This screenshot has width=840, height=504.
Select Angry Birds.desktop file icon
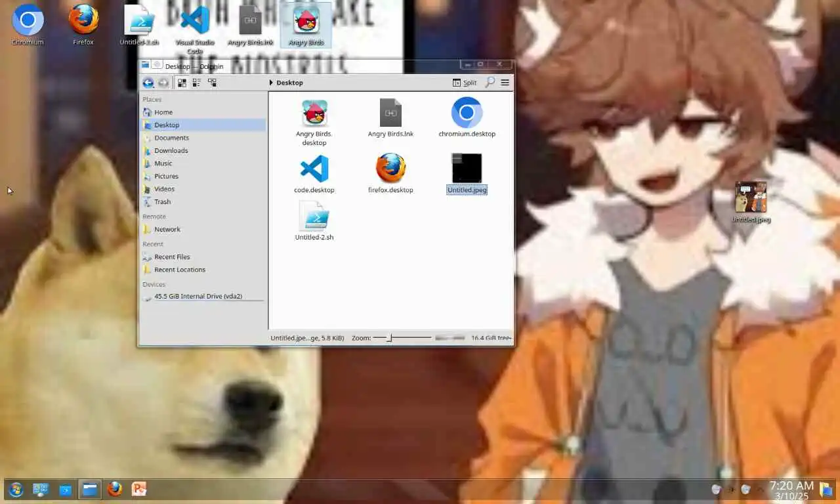pos(314,114)
